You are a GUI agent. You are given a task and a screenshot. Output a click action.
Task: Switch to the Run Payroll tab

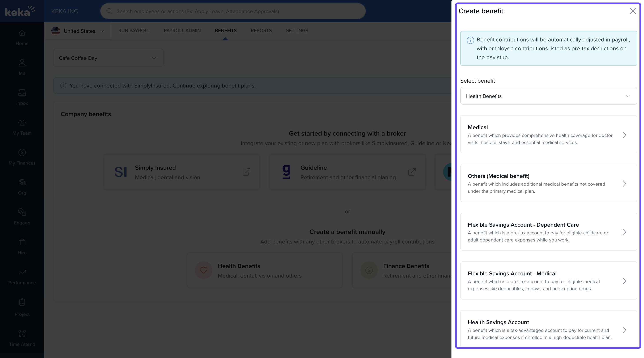(x=134, y=31)
